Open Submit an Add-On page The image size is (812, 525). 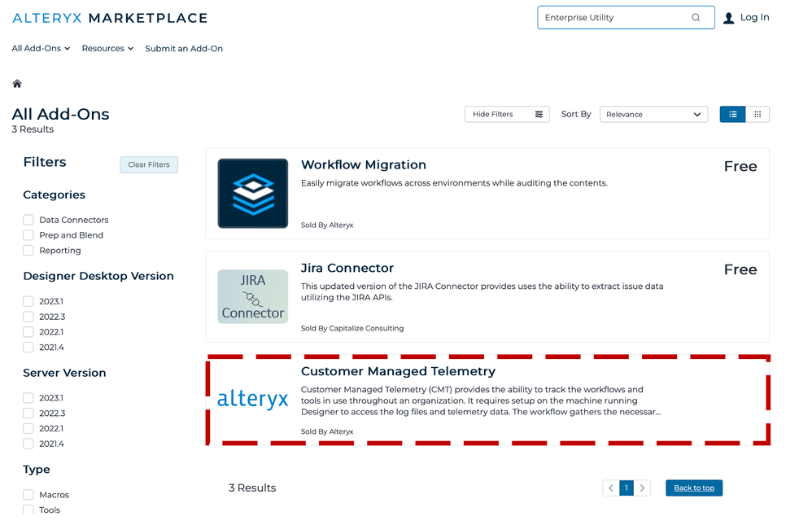coord(184,48)
